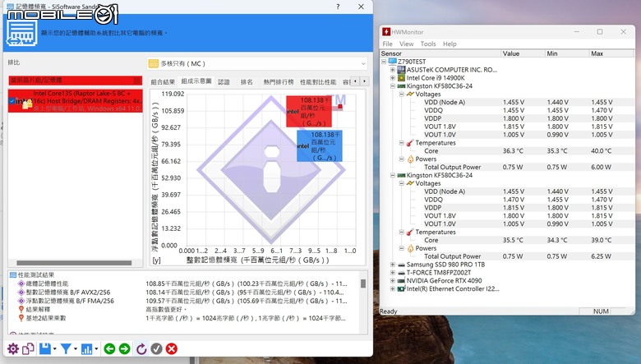Viewport: 641px width, 364px height.
Task: Switch to the 熱門排行榜 tab
Action: (279, 81)
